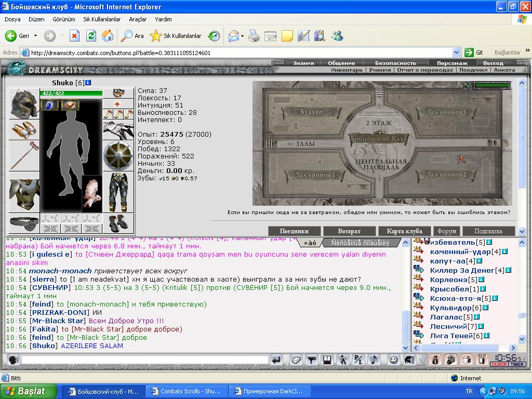Toggle the red CLOCK mode button

coord(499,364)
